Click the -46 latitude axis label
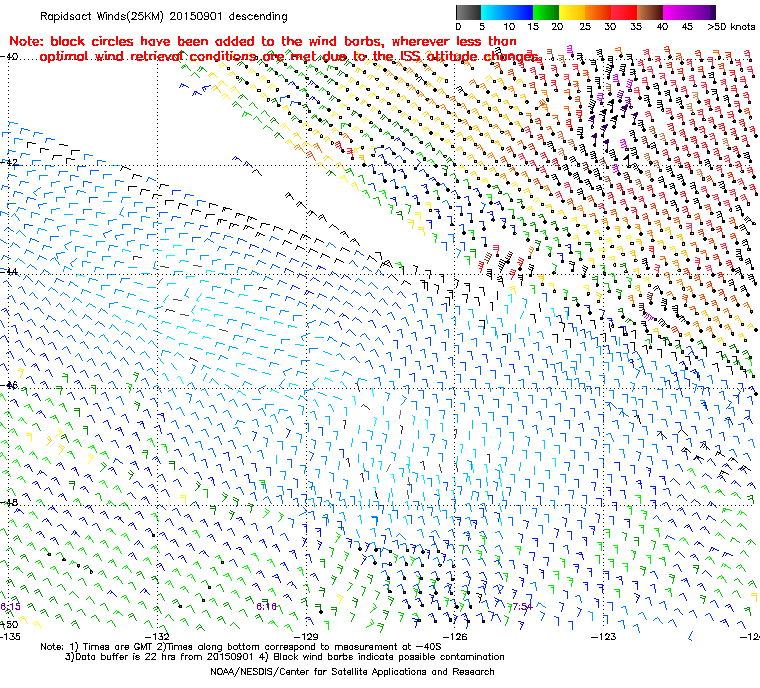Image resolution: width=760 pixels, height=688 pixels. (9, 385)
